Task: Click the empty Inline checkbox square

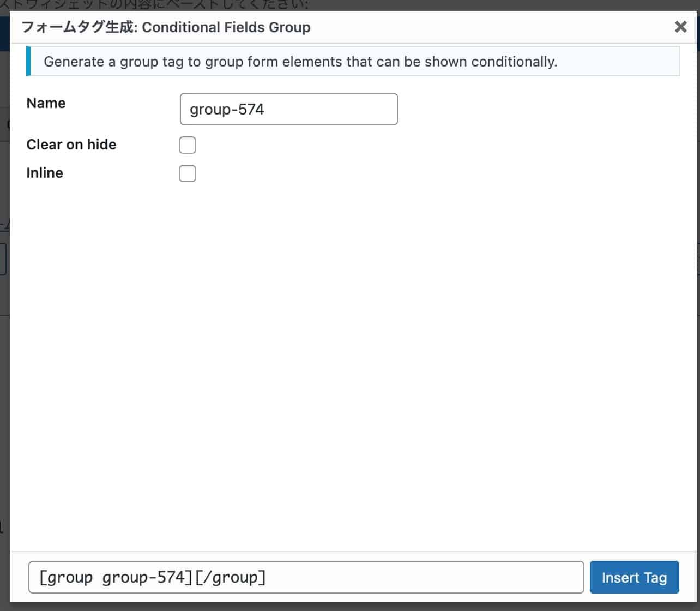Action: (x=187, y=173)
